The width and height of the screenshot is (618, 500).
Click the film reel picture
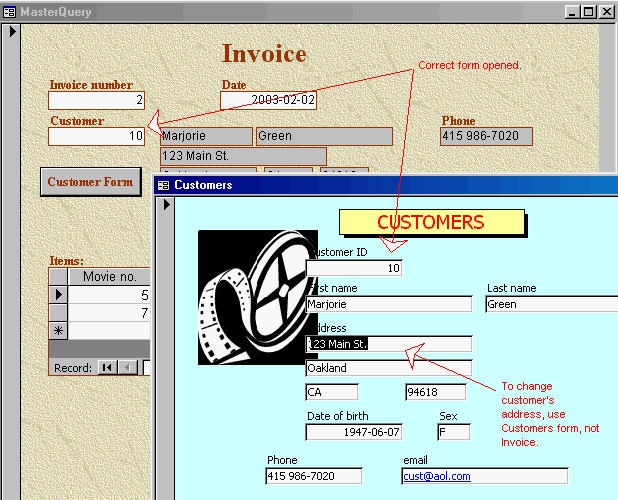coord(258,297)
